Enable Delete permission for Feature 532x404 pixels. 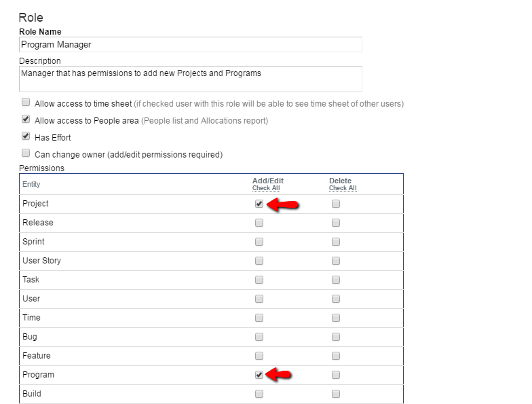tap(336, 356)
